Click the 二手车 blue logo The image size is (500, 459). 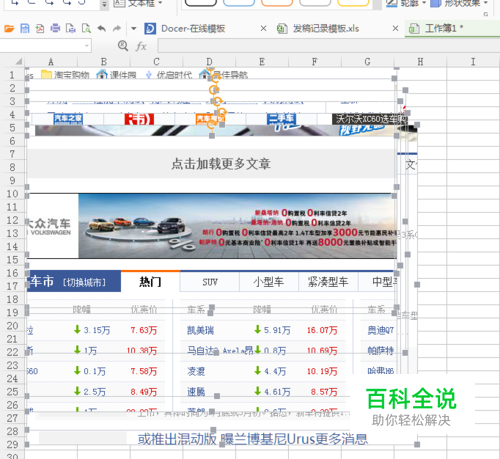click(x=281, y=118)
